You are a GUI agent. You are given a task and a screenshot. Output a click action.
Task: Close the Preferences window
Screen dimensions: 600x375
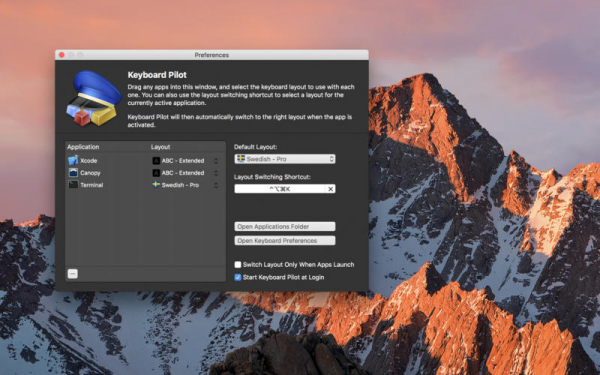[x=62, y=55]
